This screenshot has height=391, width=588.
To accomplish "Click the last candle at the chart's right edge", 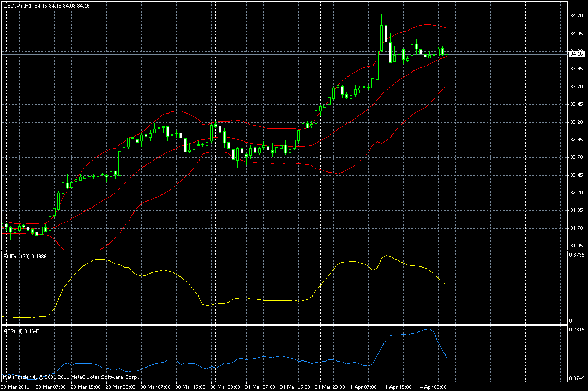I will click(447, 56).
